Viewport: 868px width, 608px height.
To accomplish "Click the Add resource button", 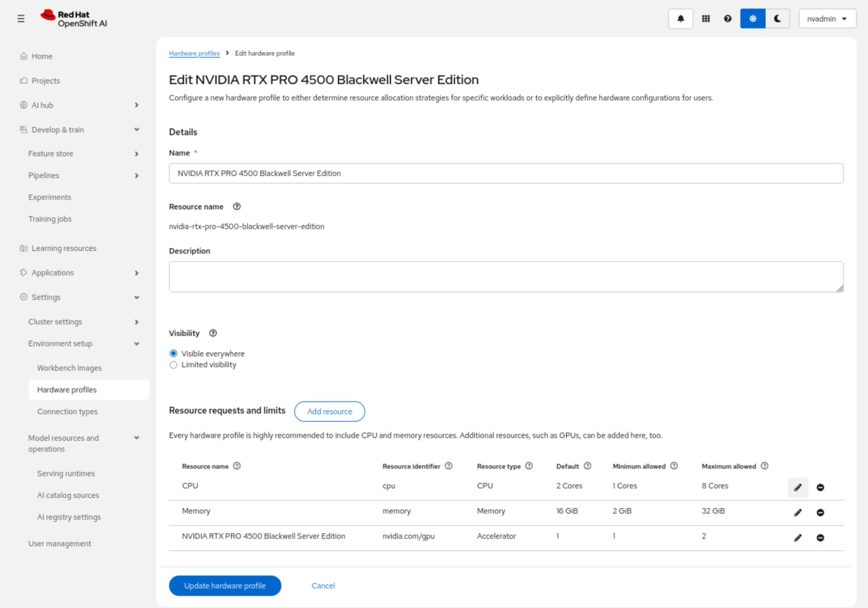I will tap(329, 411).
